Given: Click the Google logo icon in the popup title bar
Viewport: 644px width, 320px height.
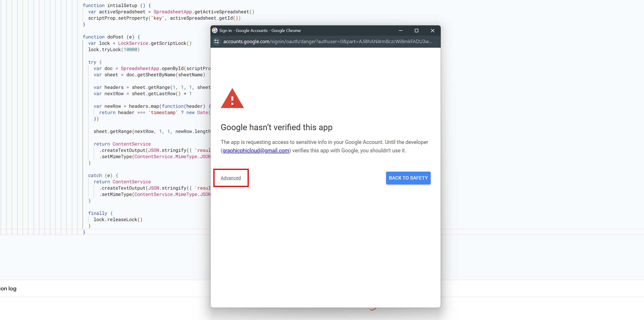Looking at the screenshot, I should 215,30.
